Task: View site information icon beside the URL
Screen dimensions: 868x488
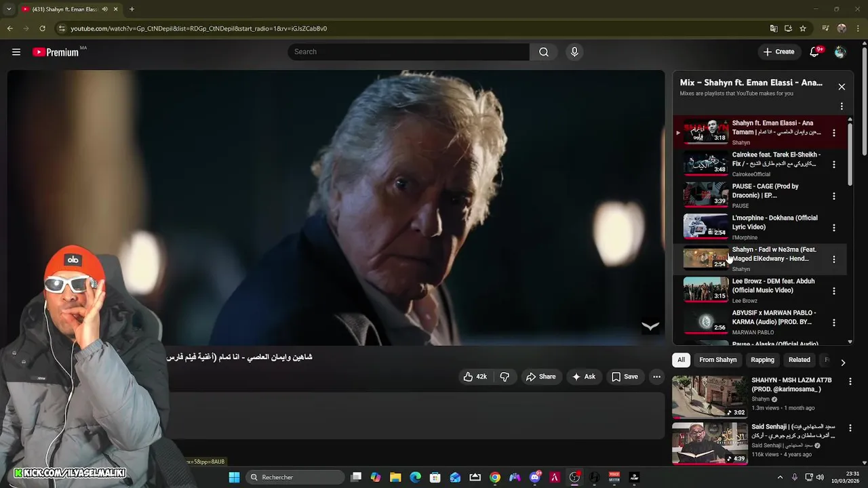Action: [62, 28]
